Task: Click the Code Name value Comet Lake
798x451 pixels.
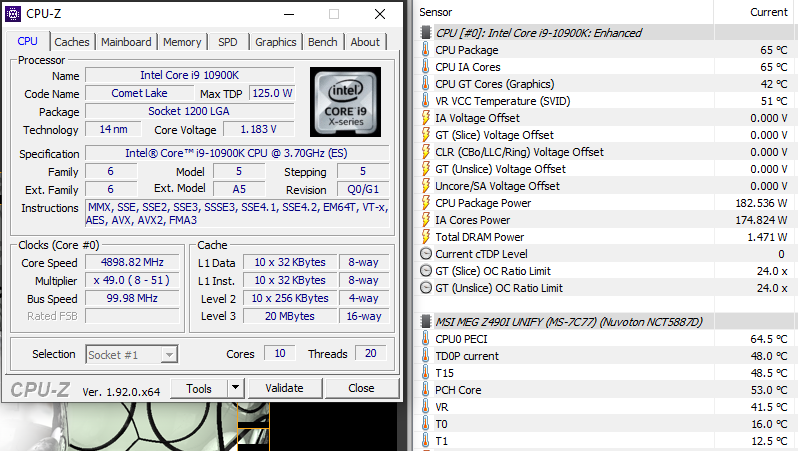Action: pyautogui.click(x=139, y=93)
